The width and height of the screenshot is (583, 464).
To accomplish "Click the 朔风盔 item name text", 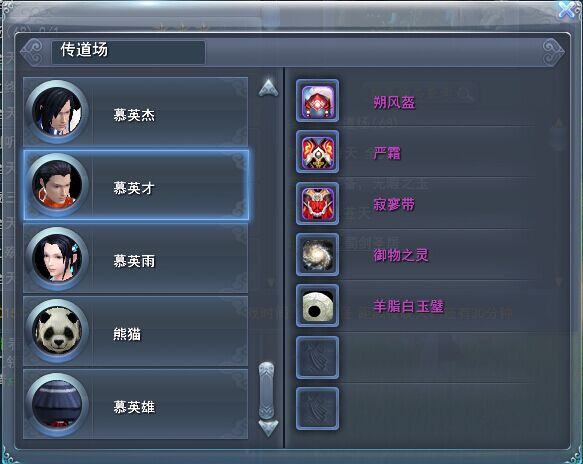I will pos(394,102).
